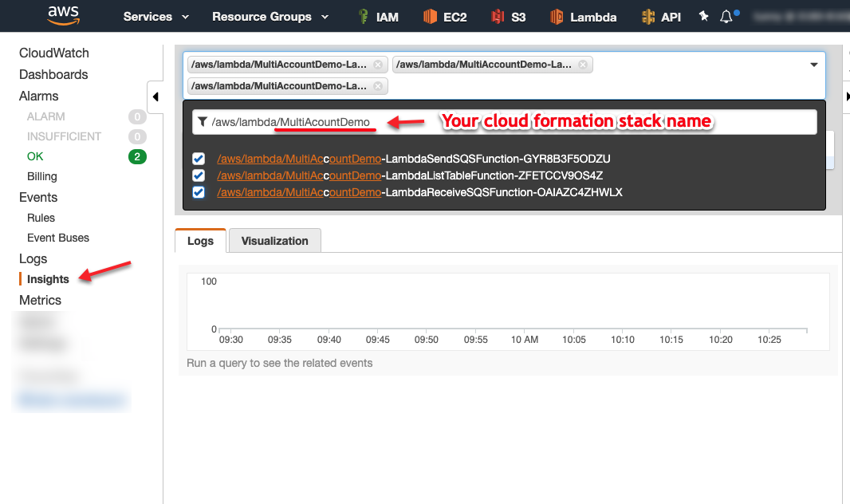Switch to the Visualization tab
The height and width of the screenshot is (504, 850).
tap(275, 241)
